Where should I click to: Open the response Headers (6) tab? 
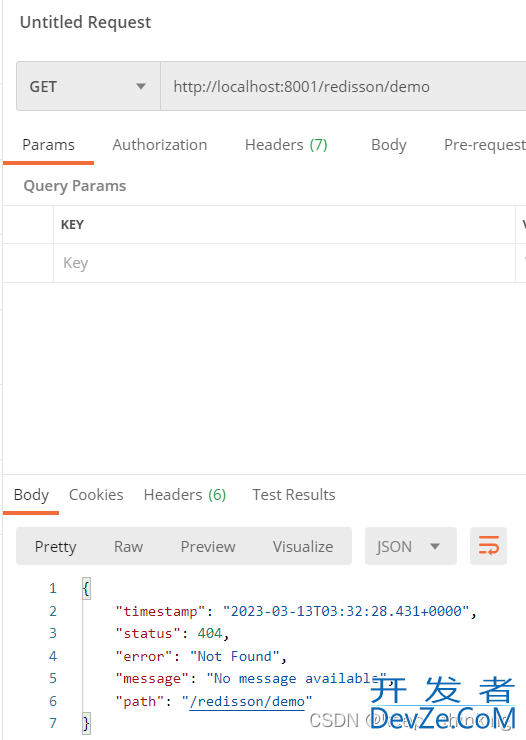point(185,495)
